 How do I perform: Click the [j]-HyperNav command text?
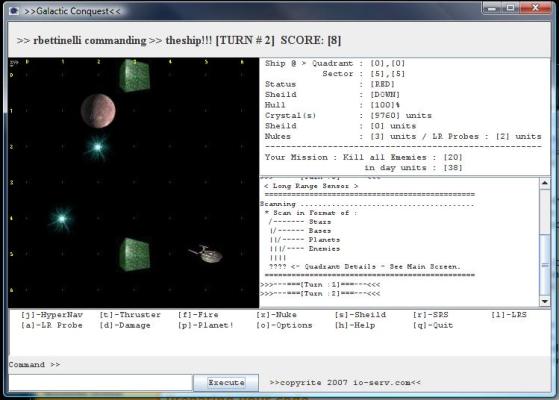click(52, 315)
